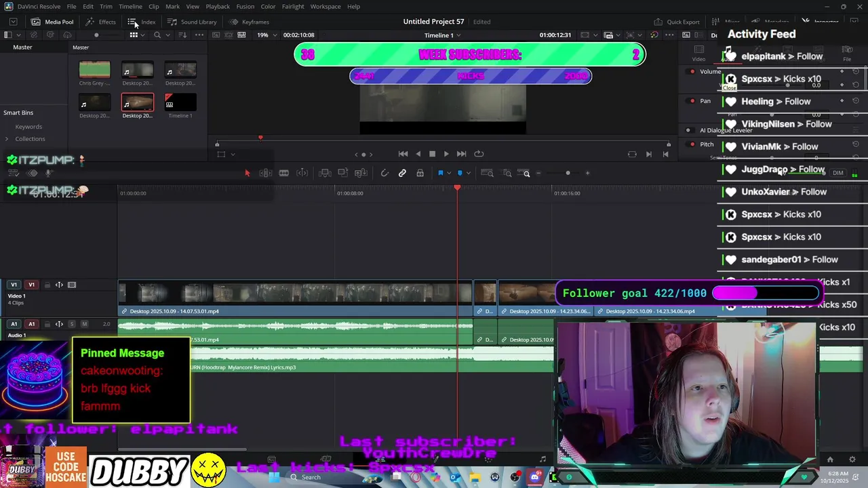The width and height of the screenshot is (868, 488).
Task: Lock the Video 1 track
Action: point(47,285)
